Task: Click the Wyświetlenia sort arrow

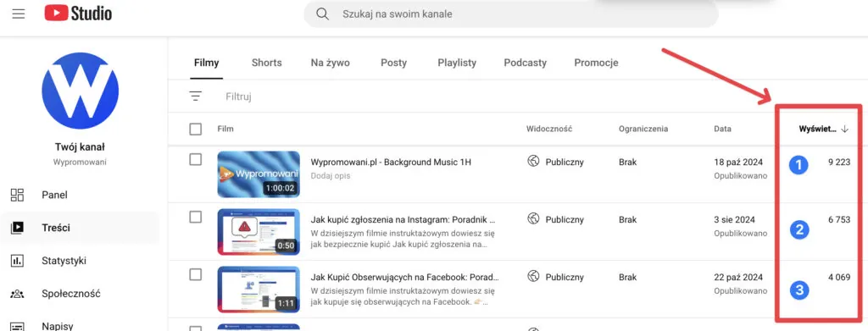Action: point(844,129)
